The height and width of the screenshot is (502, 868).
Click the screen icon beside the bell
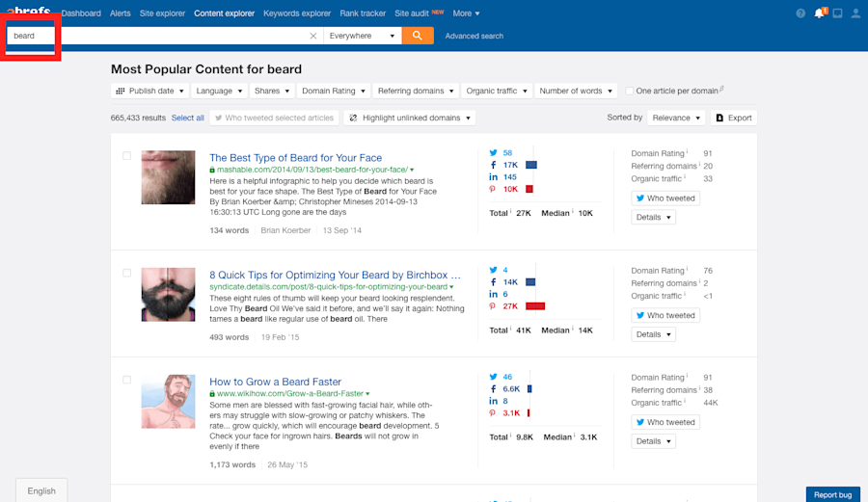click(x=837, y=13)
